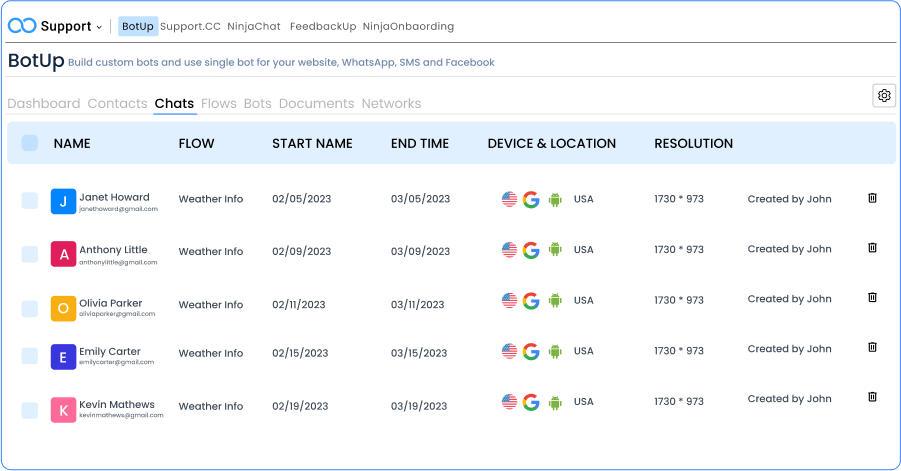The height and width of the screenshot is (471, 901).
Task: Click Android icon in Olivia Parker's row
Action: pyautogui.click(x=555, y=300)
